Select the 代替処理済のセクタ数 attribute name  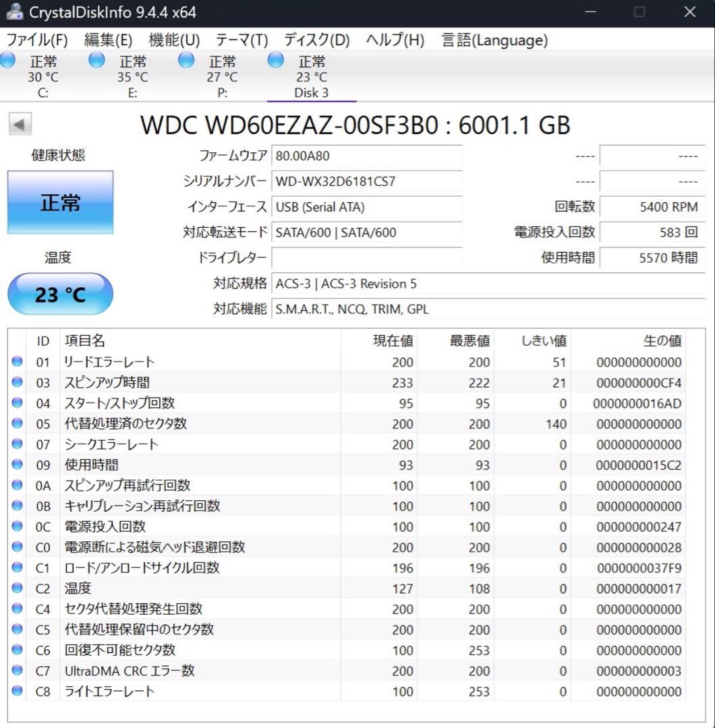(x=125, y=423)
